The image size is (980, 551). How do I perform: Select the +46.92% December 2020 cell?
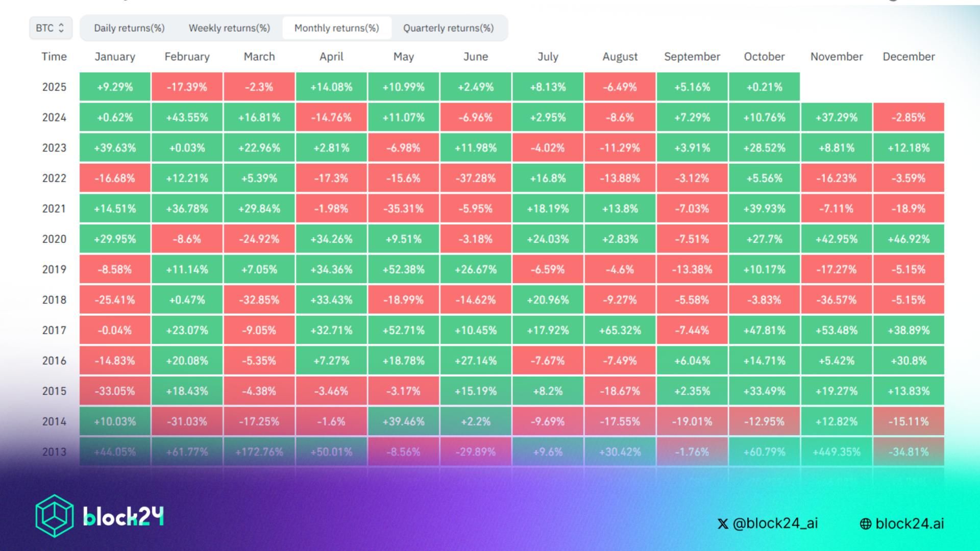[x=908, y=239]
